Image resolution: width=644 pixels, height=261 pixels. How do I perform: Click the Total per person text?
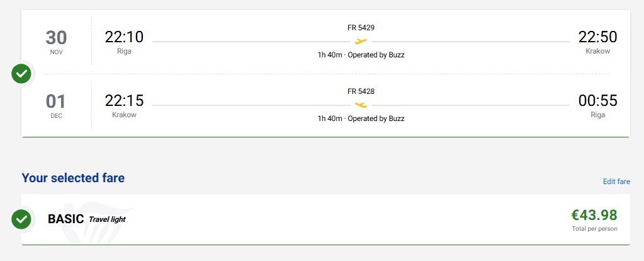pyautogui.click(x=596, y=229)
